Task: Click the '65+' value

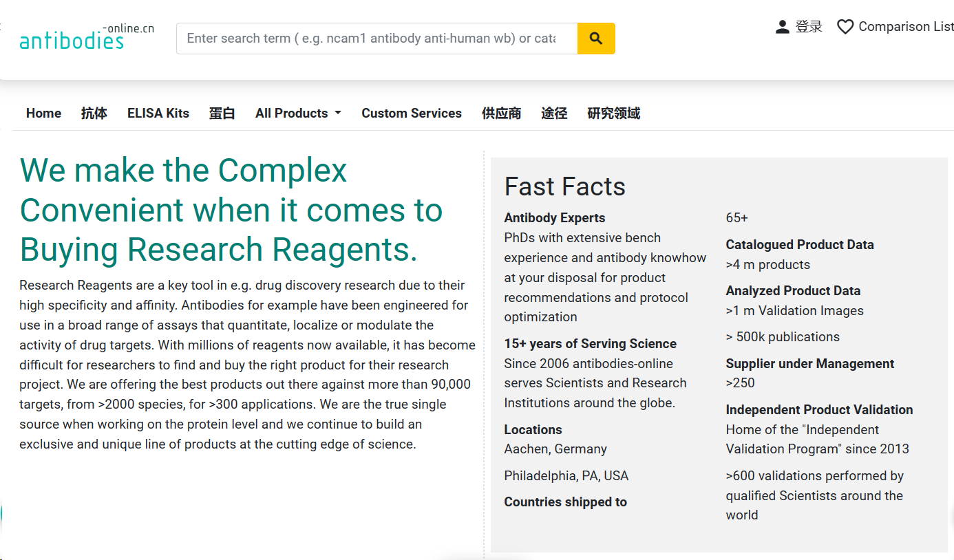Action: coord(736,218)
